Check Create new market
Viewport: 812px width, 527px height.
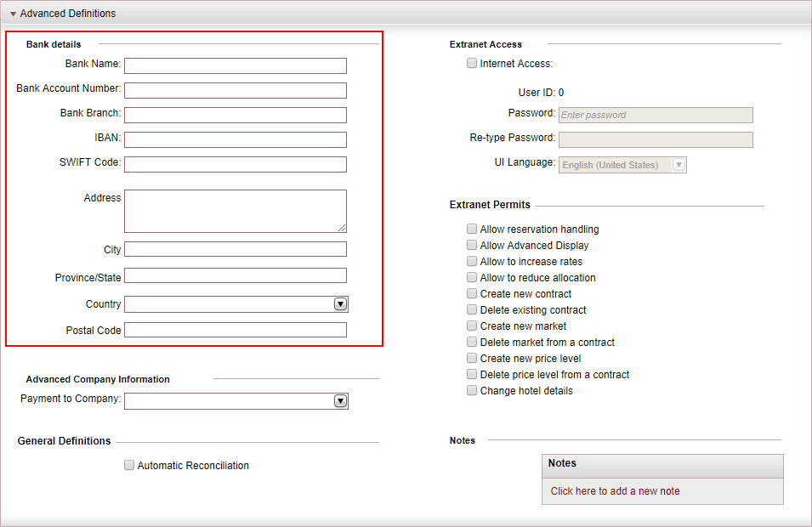pyautogui.click(x=472, y=326)
